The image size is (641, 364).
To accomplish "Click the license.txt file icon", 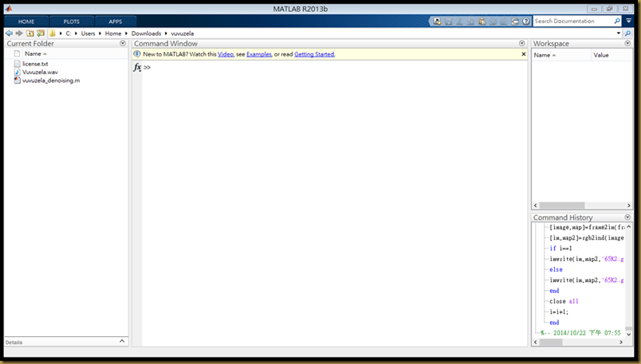I will point(18,64).
